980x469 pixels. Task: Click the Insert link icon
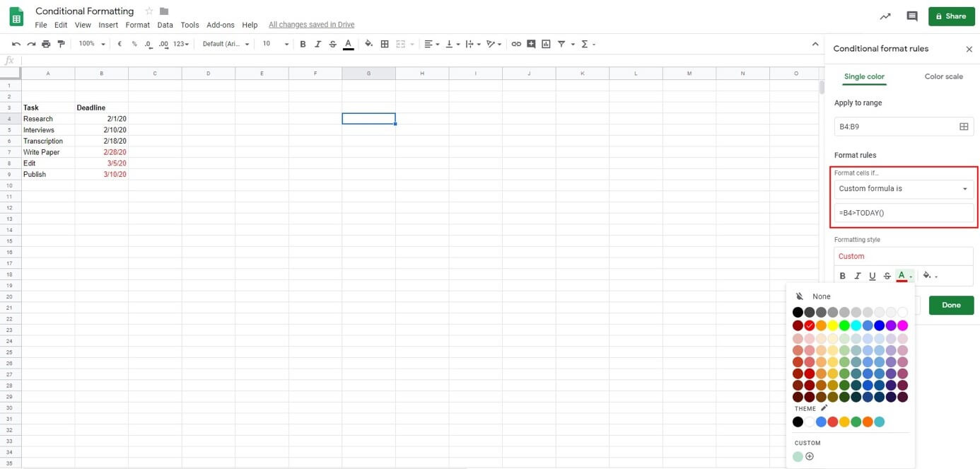coord(516,44)
